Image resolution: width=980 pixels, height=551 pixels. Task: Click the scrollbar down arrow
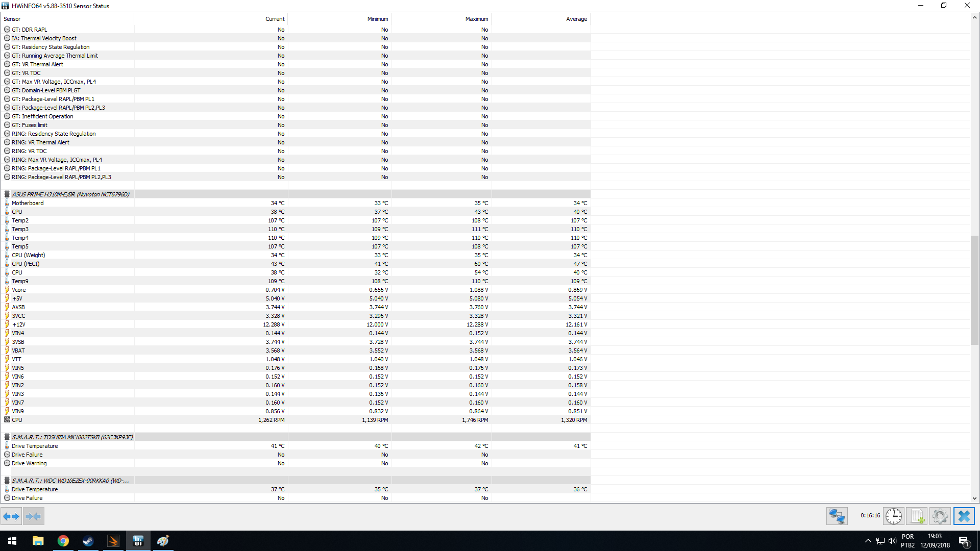pyautogui.click(x=974, y=498)
